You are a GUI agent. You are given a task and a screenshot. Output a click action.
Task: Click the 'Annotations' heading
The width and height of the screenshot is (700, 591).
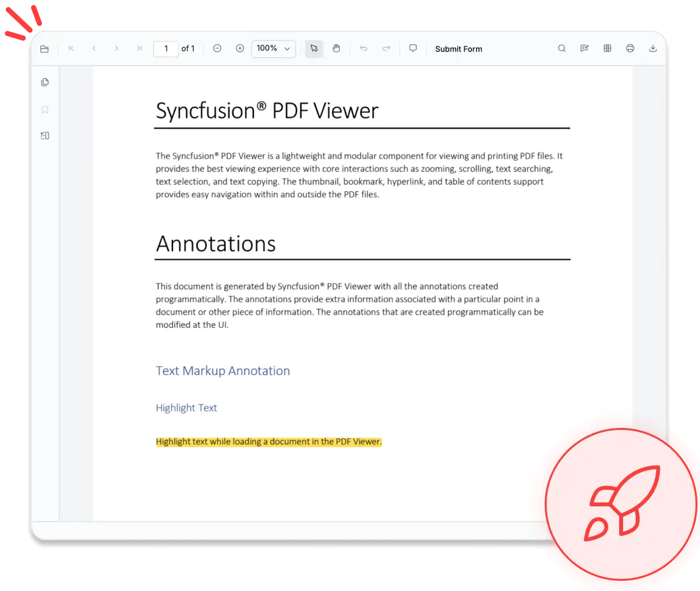(216, 244)
